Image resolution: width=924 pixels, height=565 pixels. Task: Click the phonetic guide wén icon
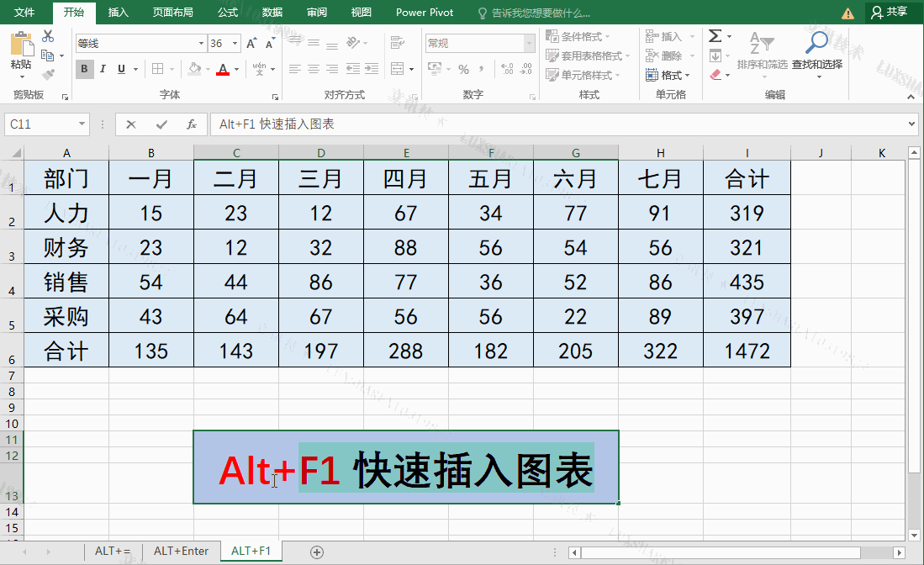(259, 69)
